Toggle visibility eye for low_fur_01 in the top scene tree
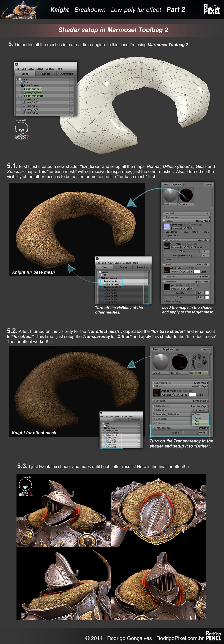 (x=71, y=99)
